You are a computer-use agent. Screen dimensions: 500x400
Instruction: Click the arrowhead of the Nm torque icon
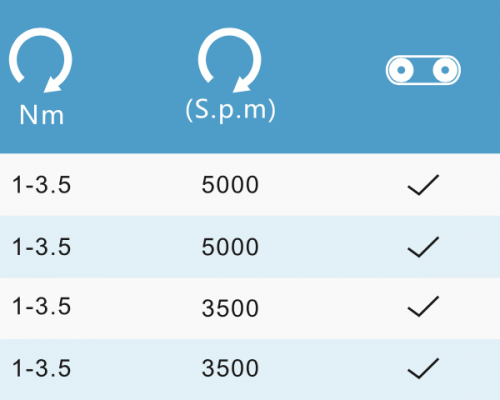[x=53, y=85]
